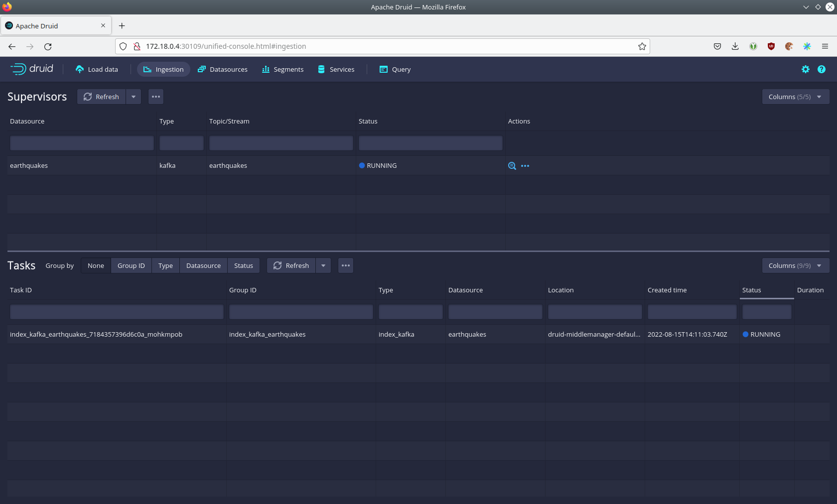837x504 pixels.
Task: Open Supervisors Columns (5/5) dropdown
Action: (795, 97)
